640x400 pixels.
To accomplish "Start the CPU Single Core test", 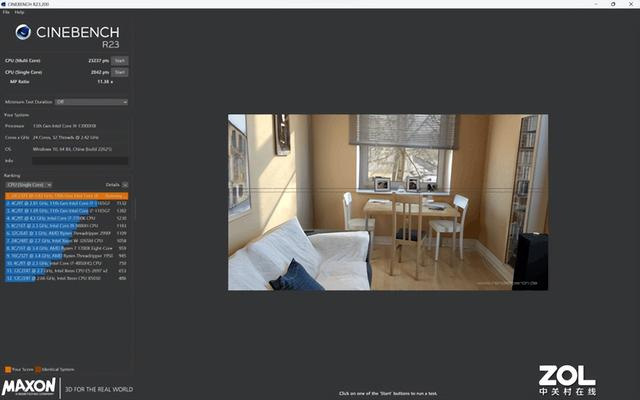I will [x=120, y=72].
